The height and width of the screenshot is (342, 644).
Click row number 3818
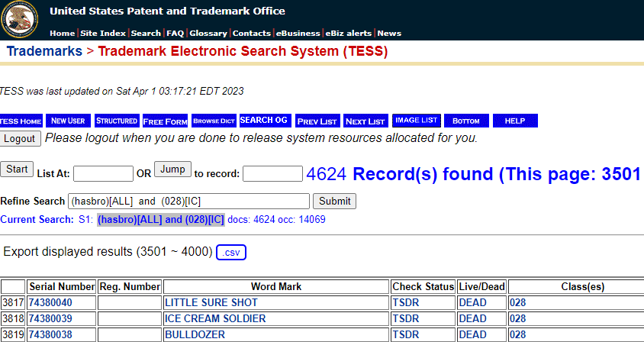13,318
